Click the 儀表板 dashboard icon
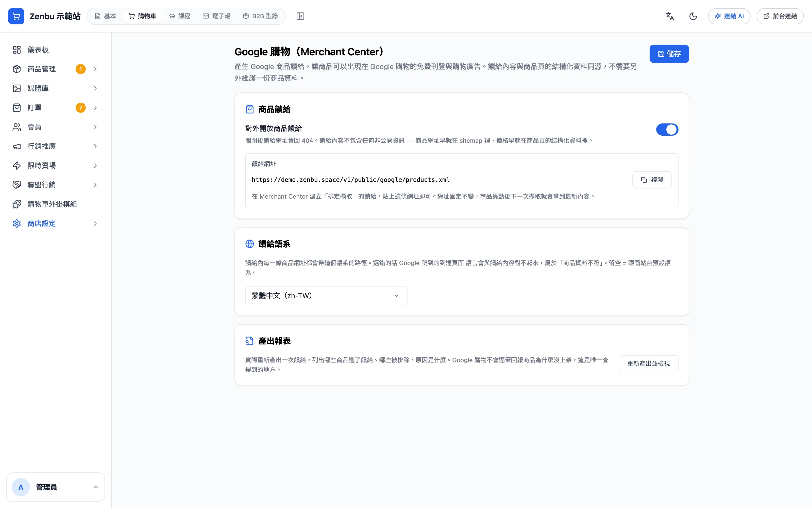 [x=17, y=50]
